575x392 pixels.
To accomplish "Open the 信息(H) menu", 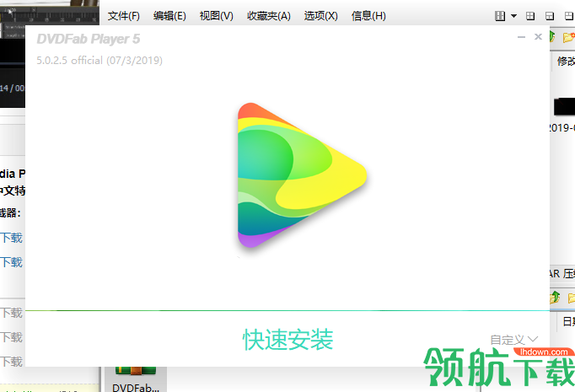I will pos(368,16).
